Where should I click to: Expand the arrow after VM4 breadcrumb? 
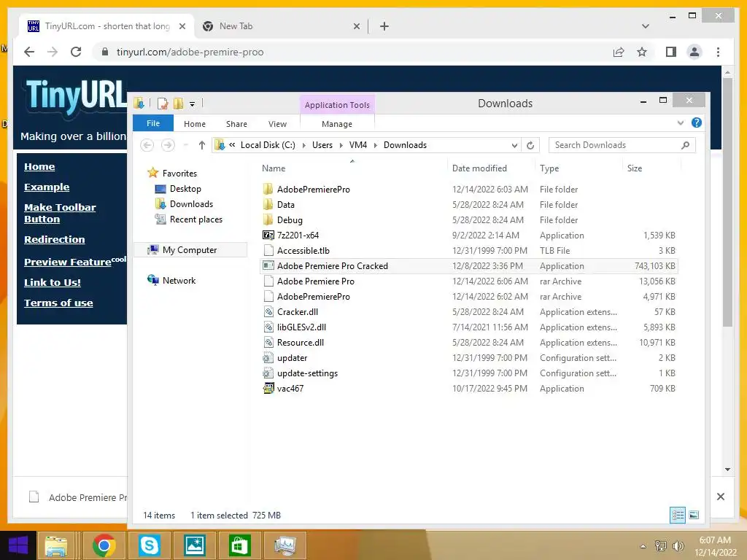[375, 145]
